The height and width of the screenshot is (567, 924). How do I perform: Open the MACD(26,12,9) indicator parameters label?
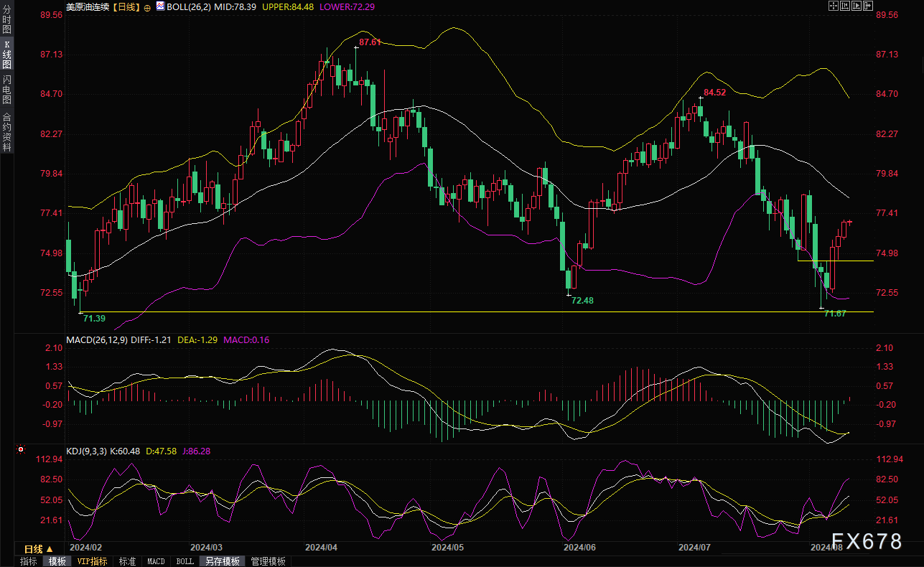click(x=96, y=339)
